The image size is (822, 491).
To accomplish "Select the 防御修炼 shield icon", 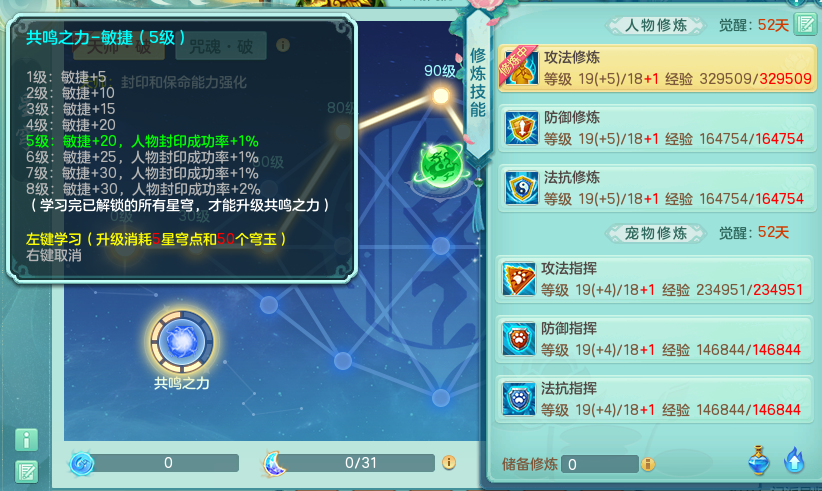I will click(x=522, y=127).
